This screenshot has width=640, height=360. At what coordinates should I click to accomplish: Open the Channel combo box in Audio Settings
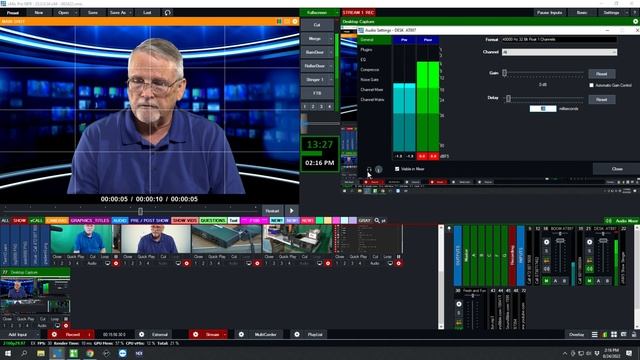point(559,52)
